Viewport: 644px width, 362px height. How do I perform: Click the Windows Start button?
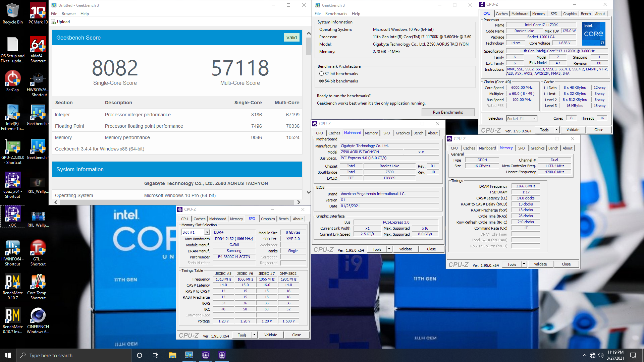click(x=8, y=355)
